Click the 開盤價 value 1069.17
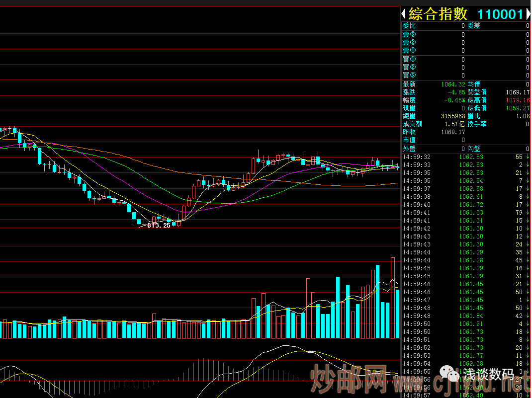 [519, 92]
